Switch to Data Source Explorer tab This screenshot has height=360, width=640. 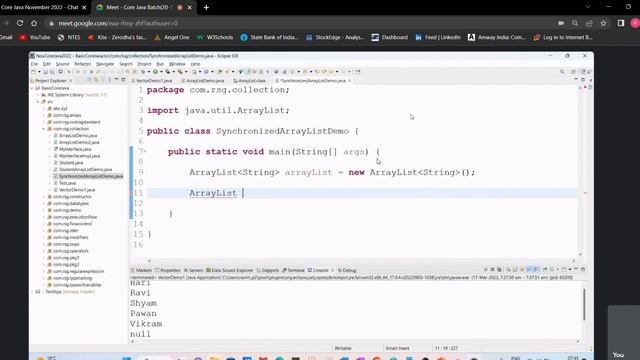click(230, 270)
